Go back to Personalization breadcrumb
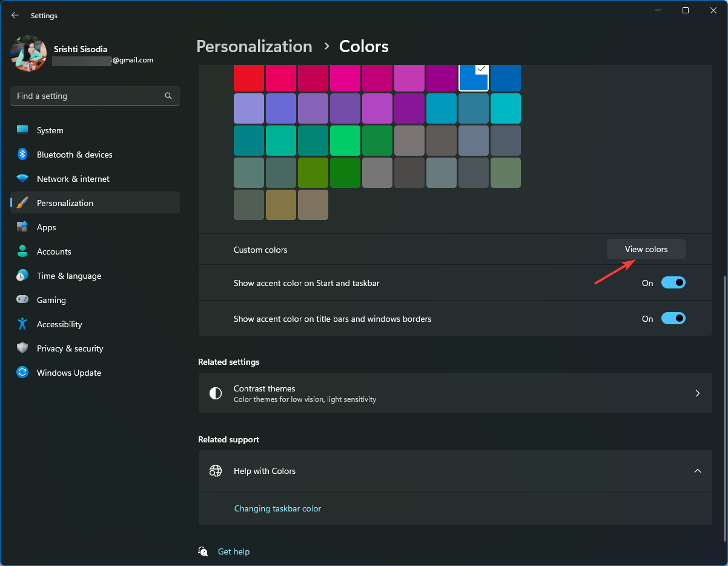 click(254, 47)
